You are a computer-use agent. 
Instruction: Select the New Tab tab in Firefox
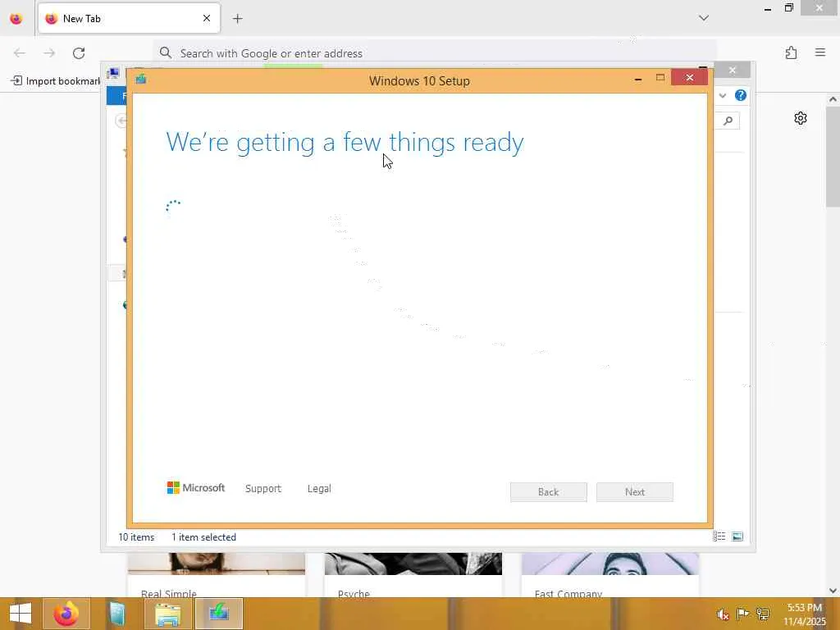(129, 18)
